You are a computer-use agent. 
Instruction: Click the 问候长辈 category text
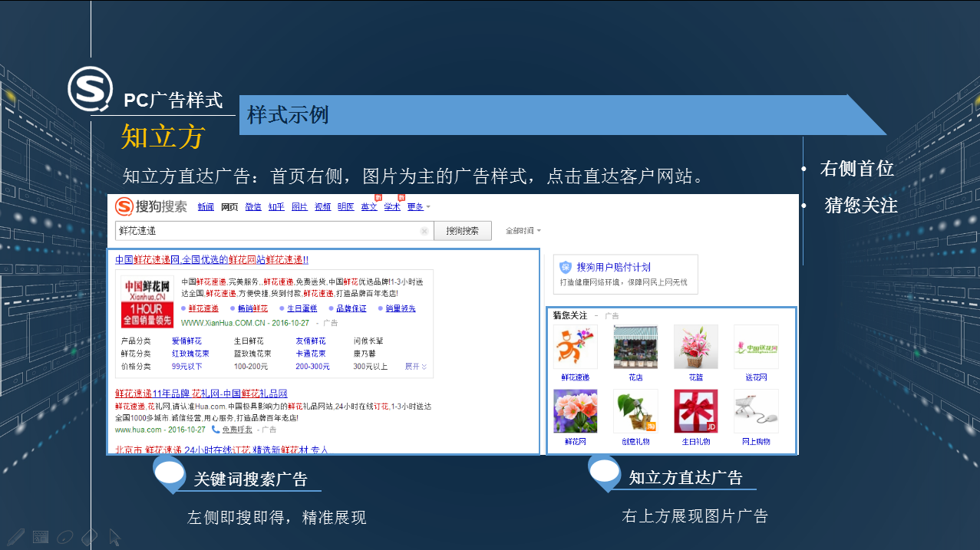pyautogui.click(x=368, y=341)
